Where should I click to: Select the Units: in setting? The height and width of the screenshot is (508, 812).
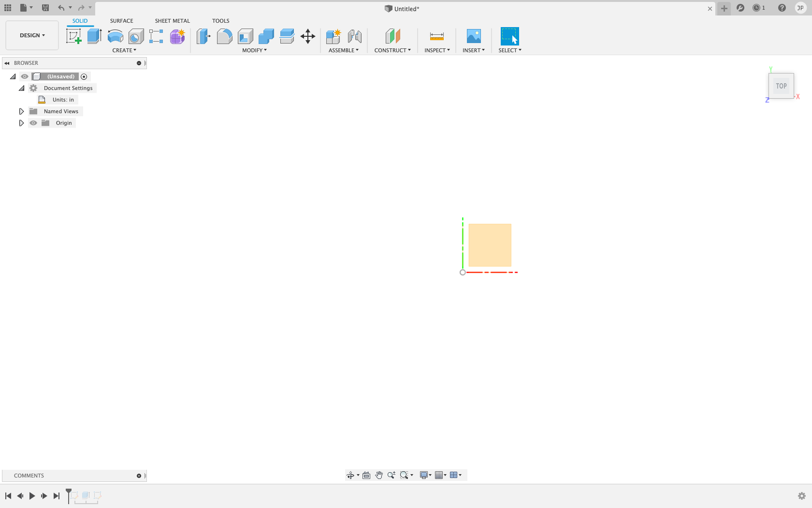pyautogui.click(x=63, y=100)
